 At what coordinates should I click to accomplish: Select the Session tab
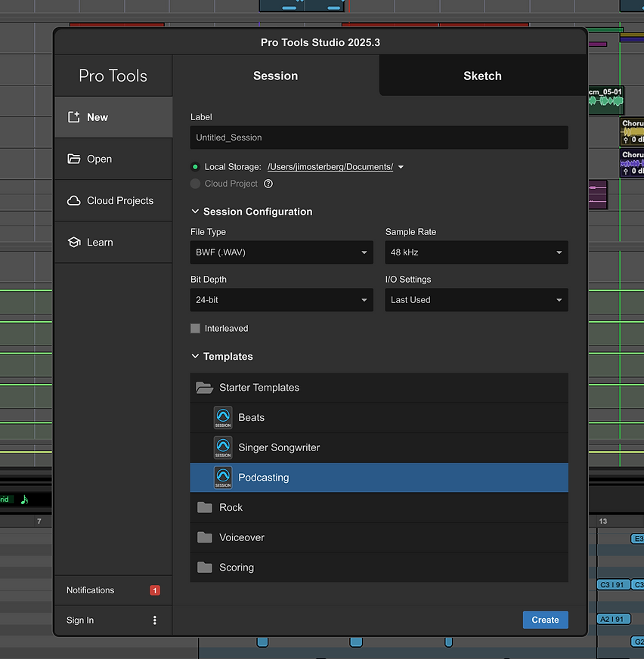[x=275, y=76]
